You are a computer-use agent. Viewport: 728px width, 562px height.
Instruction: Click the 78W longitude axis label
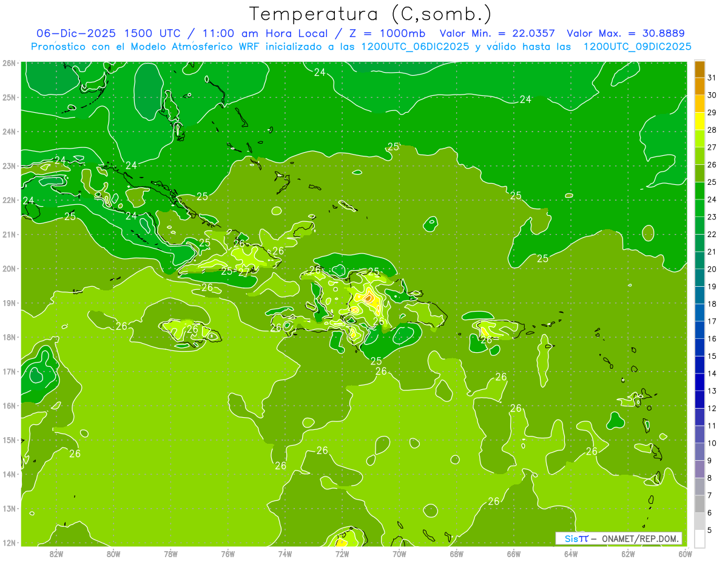(170, 554)
